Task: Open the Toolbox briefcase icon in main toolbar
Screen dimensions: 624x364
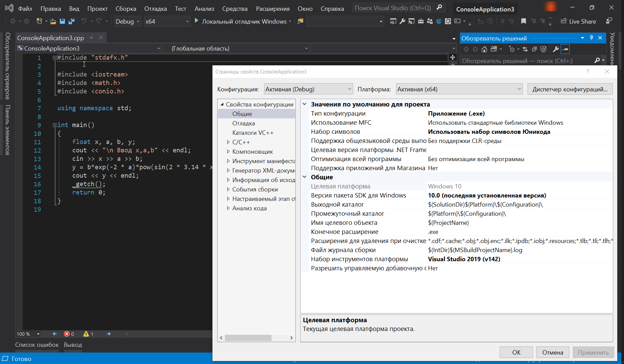Action: click(x=421, y=21)
